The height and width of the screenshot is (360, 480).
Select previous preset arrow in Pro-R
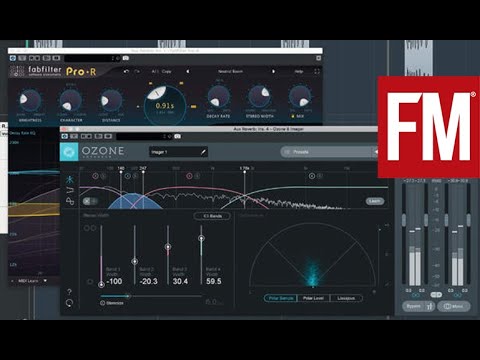188,71
